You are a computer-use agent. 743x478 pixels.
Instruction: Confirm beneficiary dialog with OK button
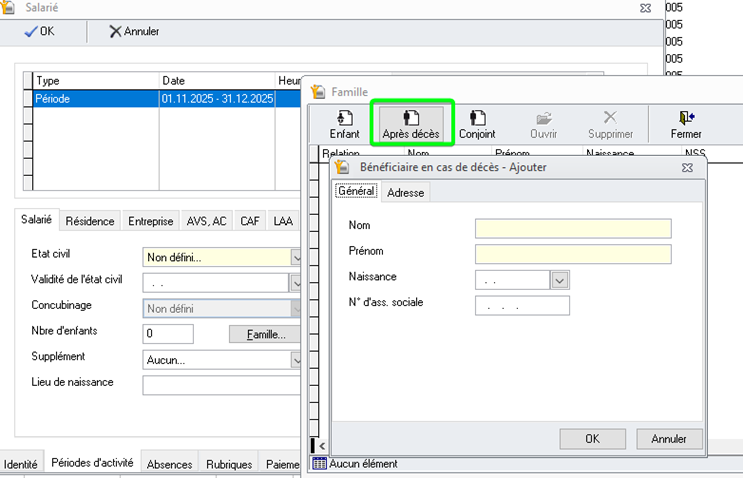click(592, 439)
